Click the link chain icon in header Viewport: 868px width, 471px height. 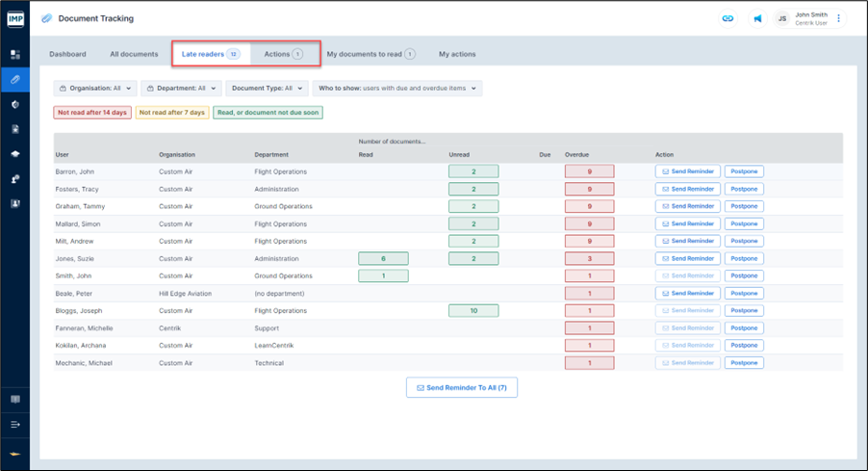pyautogui.click(x=728, y=18)
